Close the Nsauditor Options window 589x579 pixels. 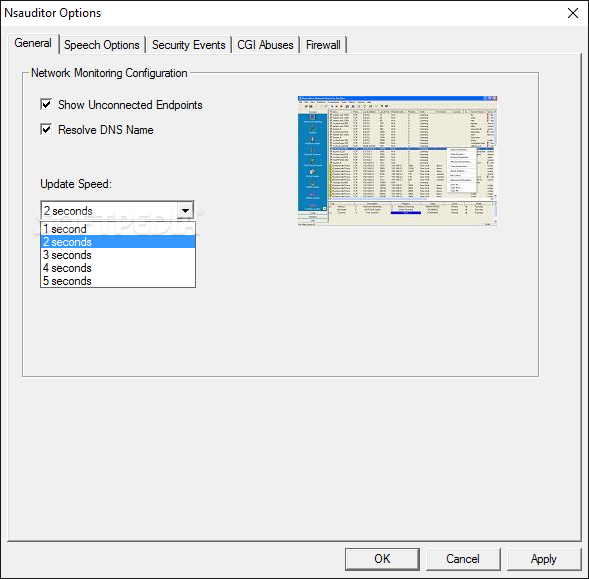click(x=573, y=13)
